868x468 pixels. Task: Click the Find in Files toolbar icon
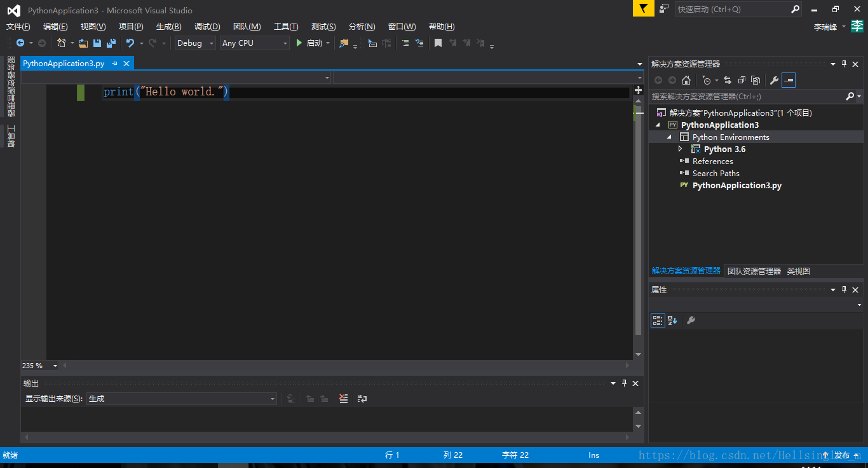point(344,43)
